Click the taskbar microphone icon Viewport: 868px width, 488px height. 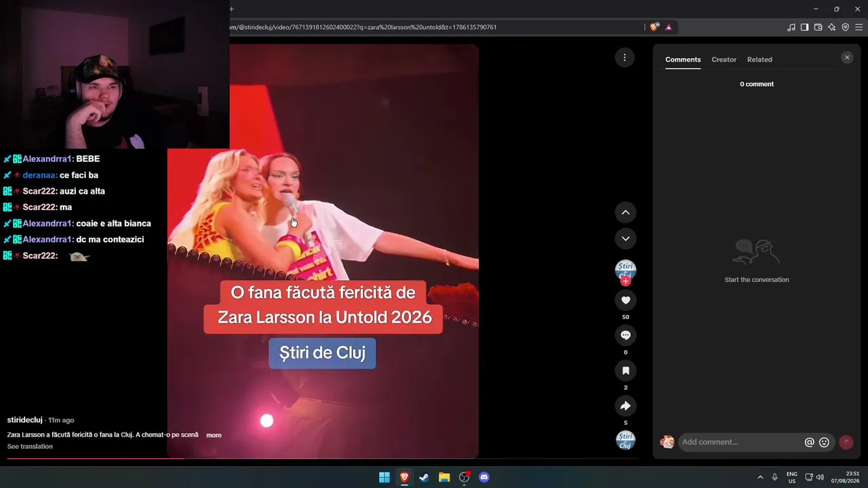coord(774,477)
